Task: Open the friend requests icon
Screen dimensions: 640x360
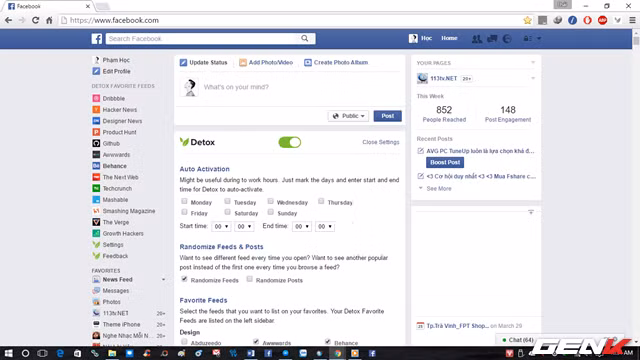Action: [476, 38]
